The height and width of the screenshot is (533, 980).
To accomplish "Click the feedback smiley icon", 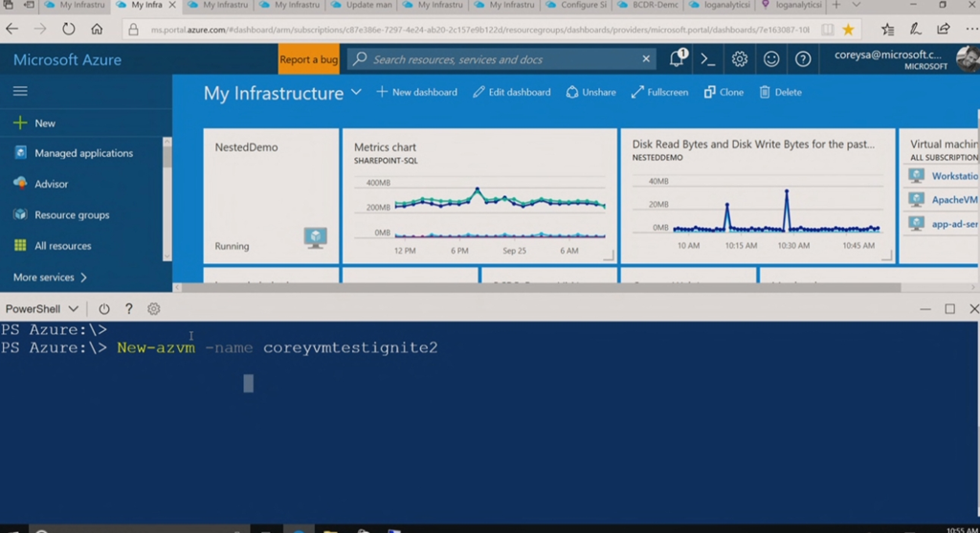I will 771,59.
